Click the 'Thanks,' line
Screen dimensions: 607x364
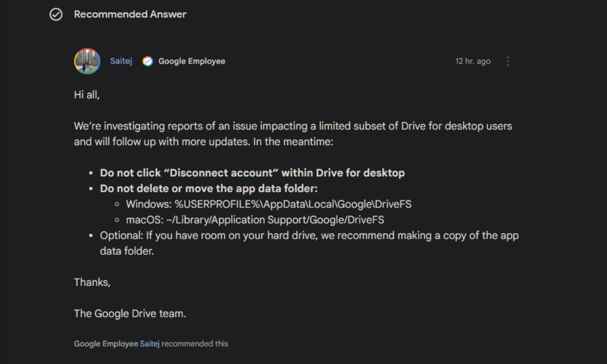click(92, 282)
